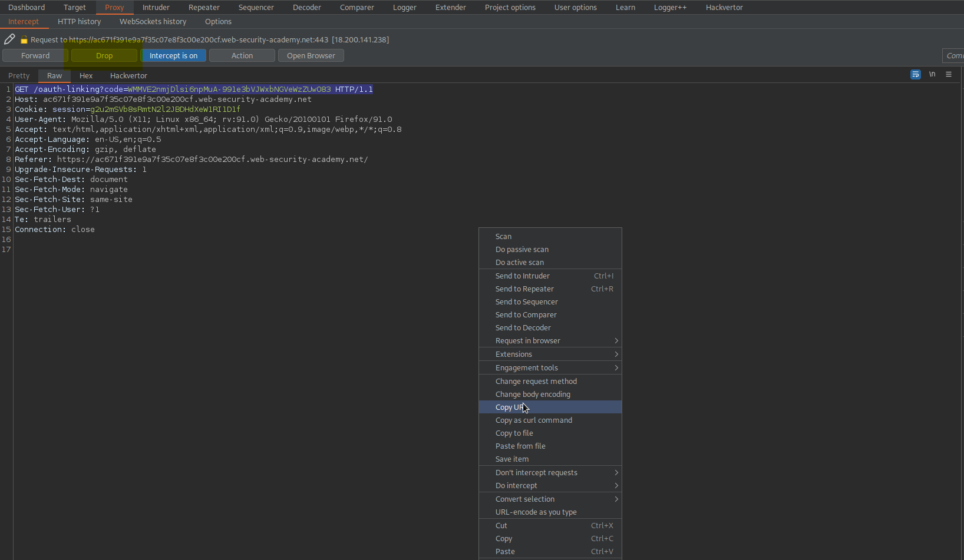
Task: Open the Learn tab
Action: [626, 7]
